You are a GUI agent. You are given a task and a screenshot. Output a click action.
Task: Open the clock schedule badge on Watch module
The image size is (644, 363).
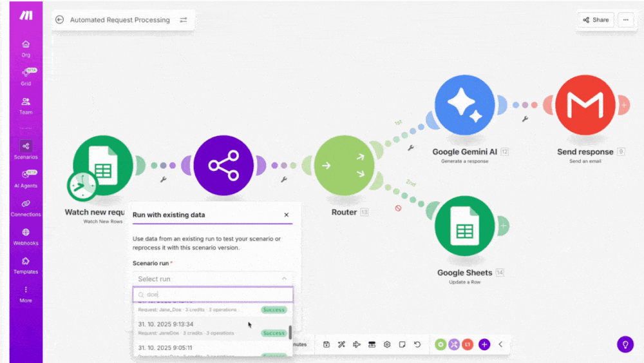pos(82,186)
